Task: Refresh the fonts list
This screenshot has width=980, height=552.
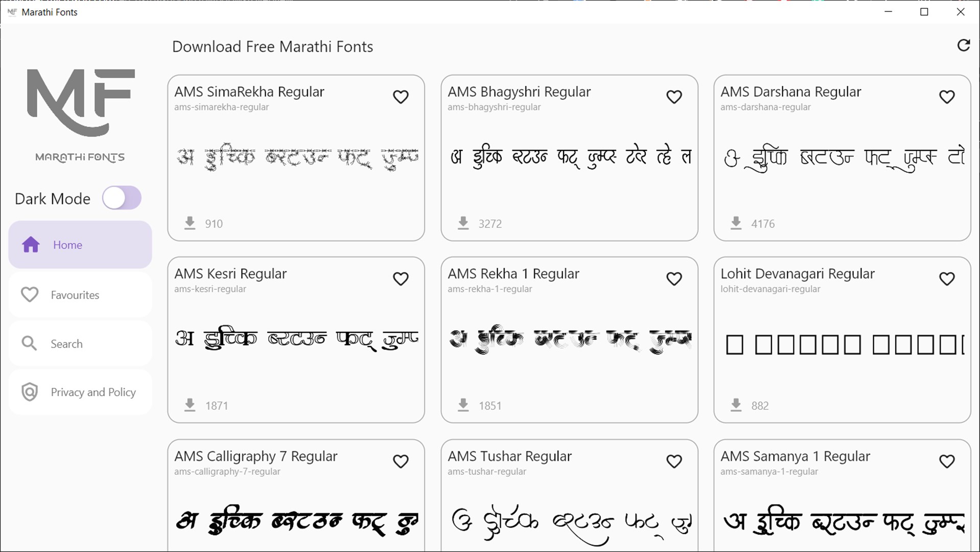Action: tap(963, 45)
